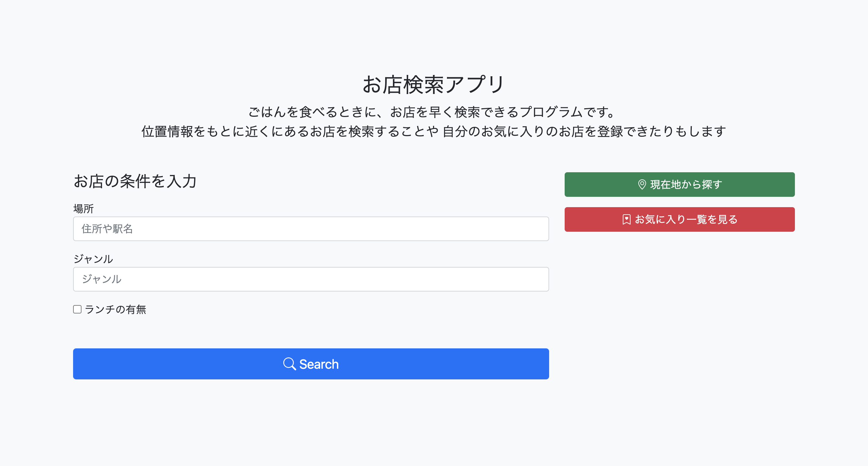Click the 場所 field label
868x466 pixels.
tap(83, 209)
